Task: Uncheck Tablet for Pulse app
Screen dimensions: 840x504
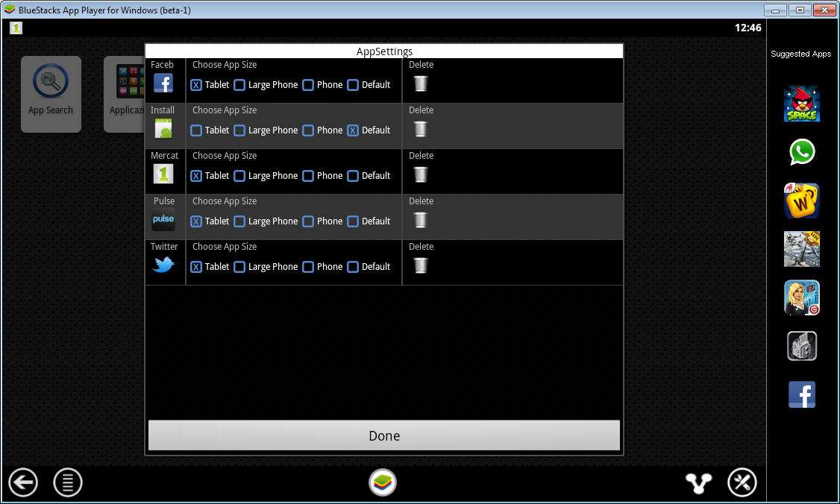Action: pos(196,221)
